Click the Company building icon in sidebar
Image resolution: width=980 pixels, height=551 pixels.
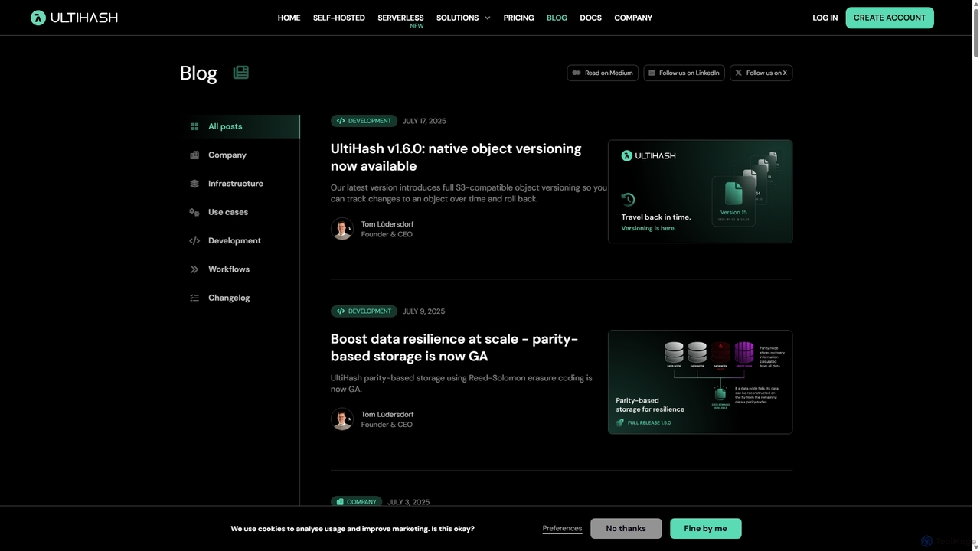pos(194,155)
